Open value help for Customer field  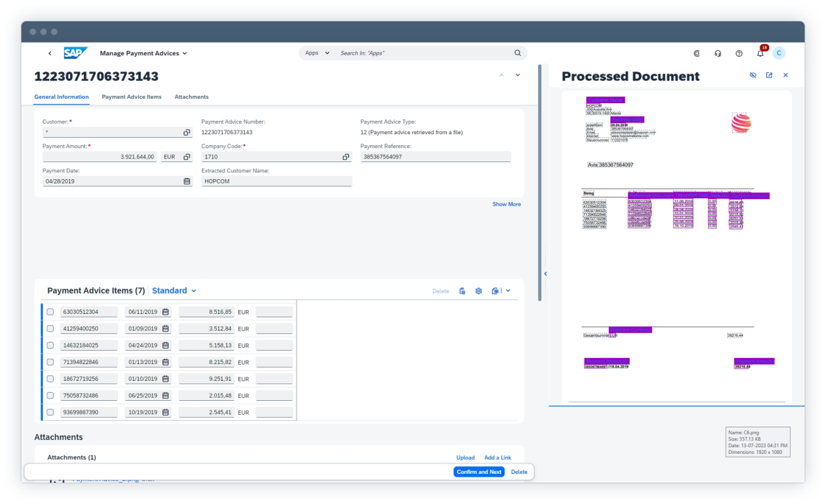click(x=187, y=133)
